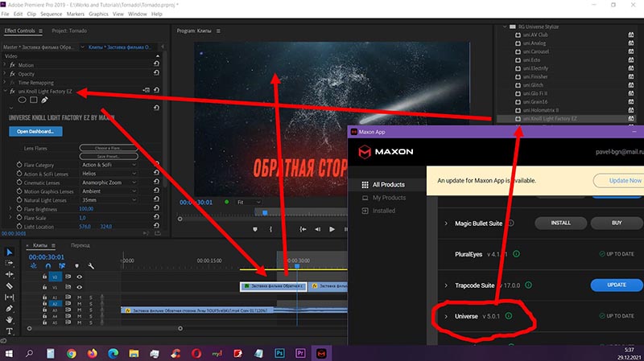Screen dimensions: 644x361
Task: Open Google Chrome from the taskbar
Action: click(x=72, y=353)
